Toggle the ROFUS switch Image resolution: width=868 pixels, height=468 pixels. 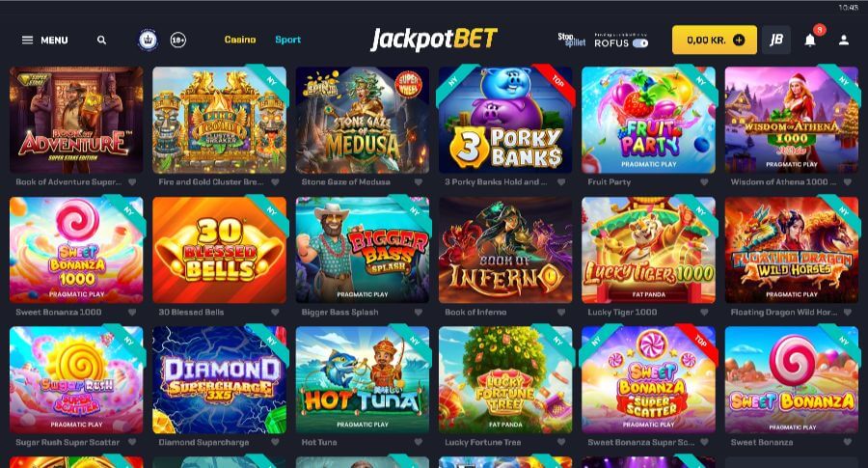pos(640,43)
